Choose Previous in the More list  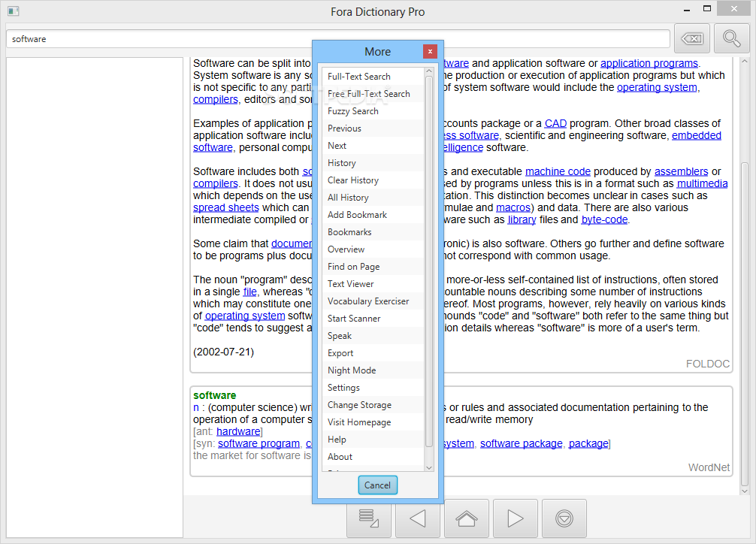click(373, 128)
